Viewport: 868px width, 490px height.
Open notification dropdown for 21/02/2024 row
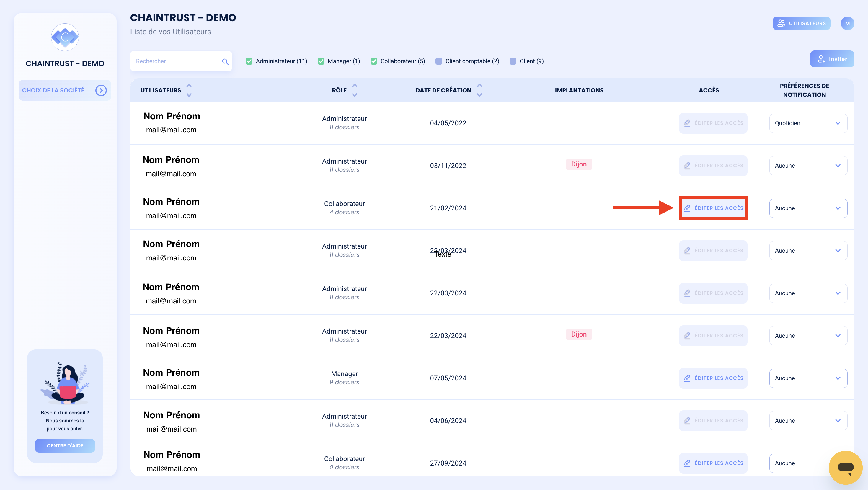(x=808, y=208)
